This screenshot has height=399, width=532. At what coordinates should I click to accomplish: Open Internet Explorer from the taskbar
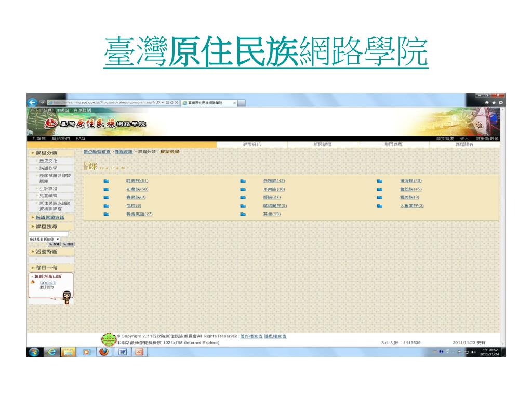pos(51,352)
